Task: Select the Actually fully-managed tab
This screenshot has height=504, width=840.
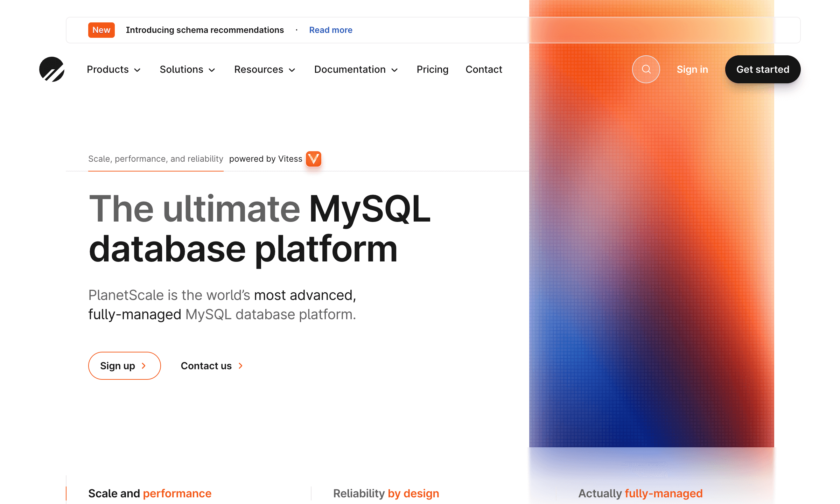Action: (640, 493)
